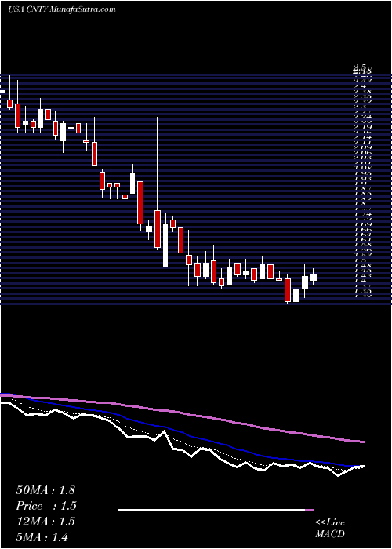
Task: Click the <<Live MACD label
Action: 330,529
